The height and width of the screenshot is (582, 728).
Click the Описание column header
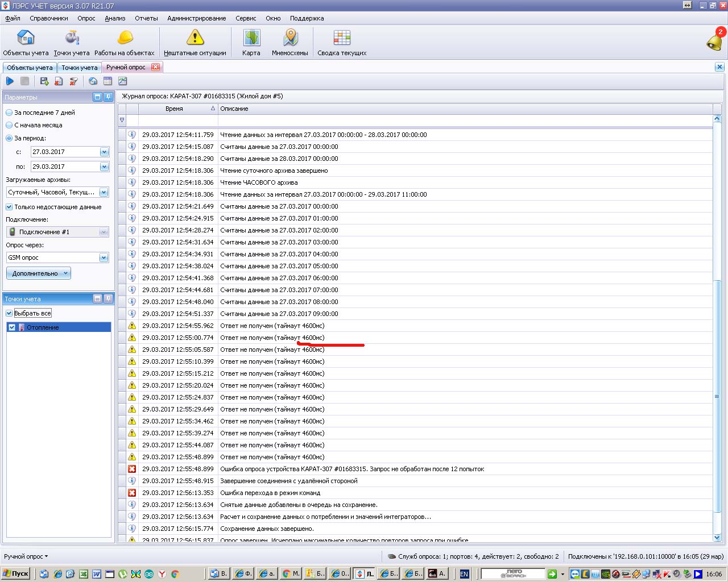465,109
